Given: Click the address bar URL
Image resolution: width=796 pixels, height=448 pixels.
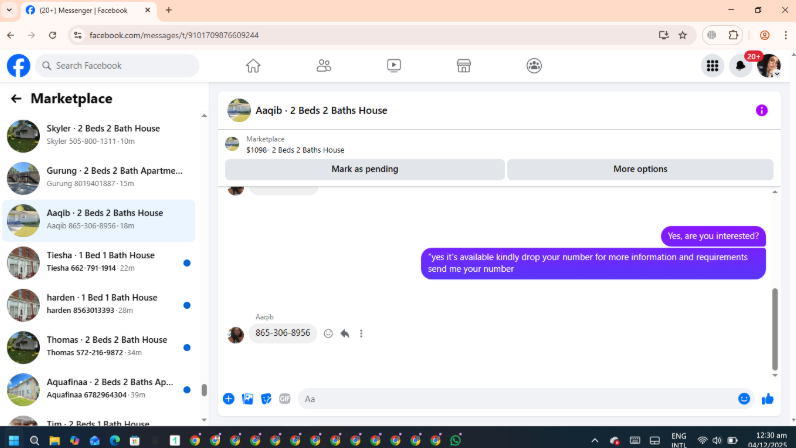Looking at the screenshot, I should tap(174, 35).
